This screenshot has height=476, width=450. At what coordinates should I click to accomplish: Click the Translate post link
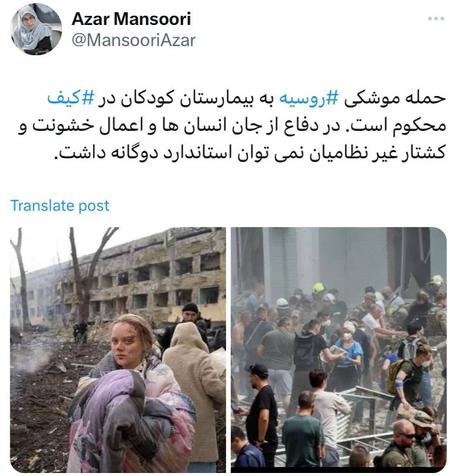pyautogui.click(x=60, y=206)
